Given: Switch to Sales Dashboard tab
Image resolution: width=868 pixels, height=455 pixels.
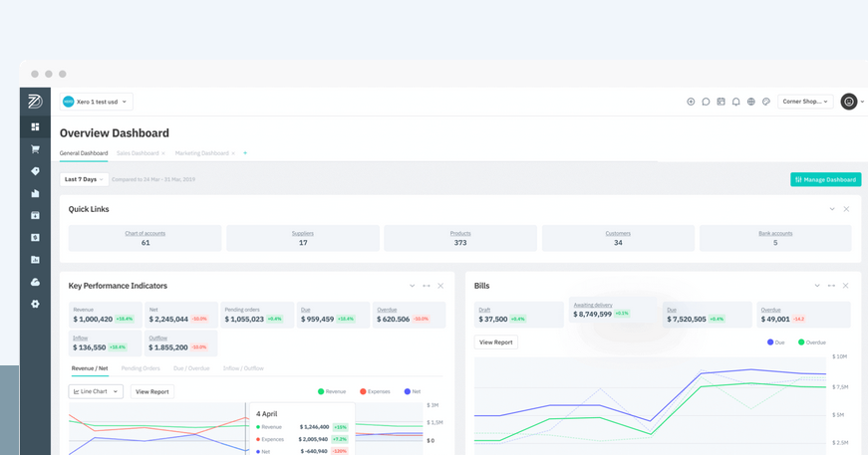Looking at the screenshot, I should (138, 153).
